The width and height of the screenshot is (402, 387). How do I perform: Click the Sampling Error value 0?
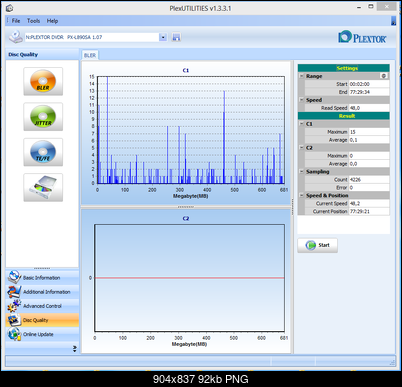click(369, 187)
